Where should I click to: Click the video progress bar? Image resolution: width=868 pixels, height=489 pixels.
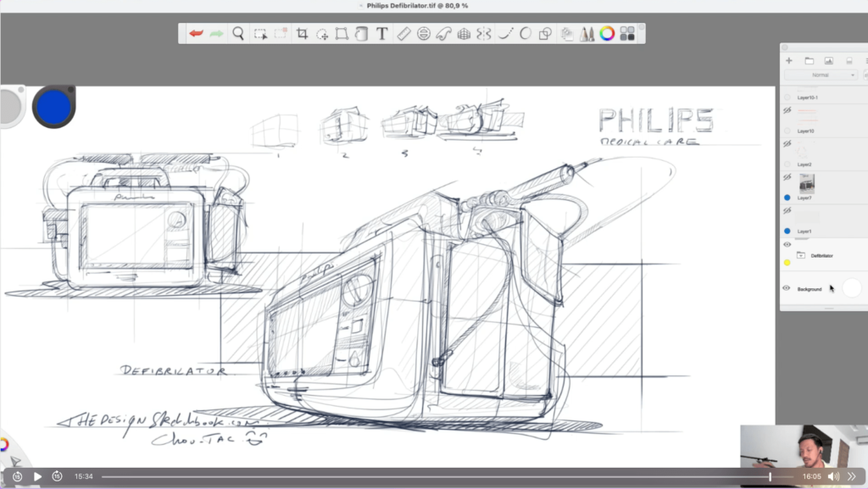(448, 476)
